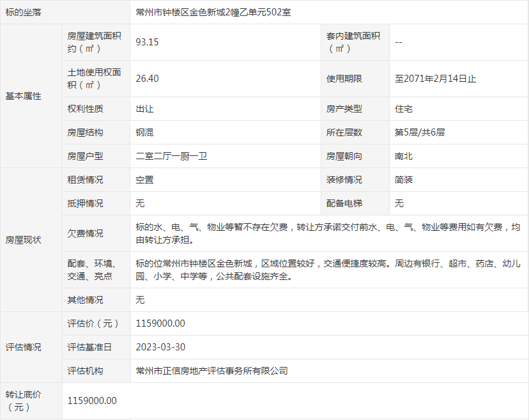Click the 使用期限 label
Screen dimensions: 529x420
344,79
